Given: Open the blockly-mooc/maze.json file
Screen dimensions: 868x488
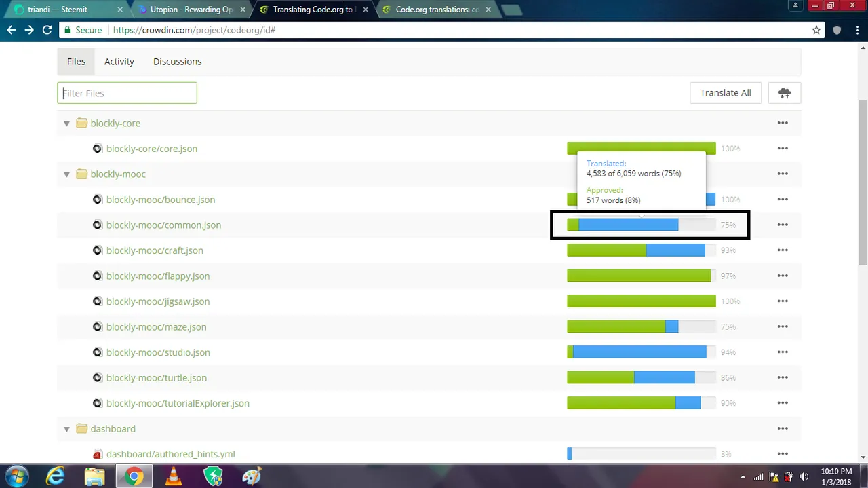Looking at the screenshot, I should pos(156,327).
